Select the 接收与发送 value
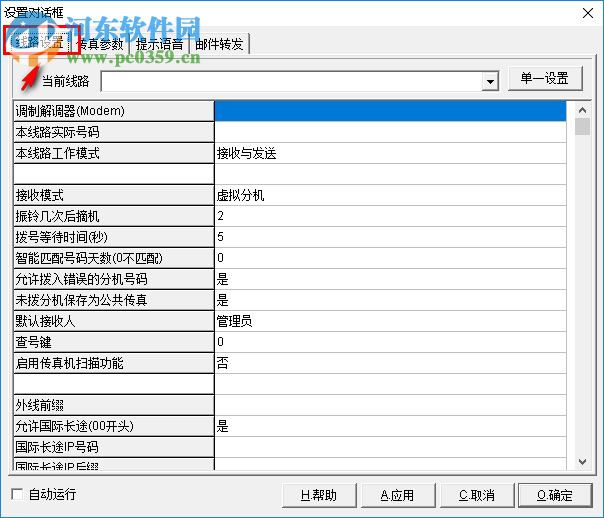604x518 pixels. (390, 153)
